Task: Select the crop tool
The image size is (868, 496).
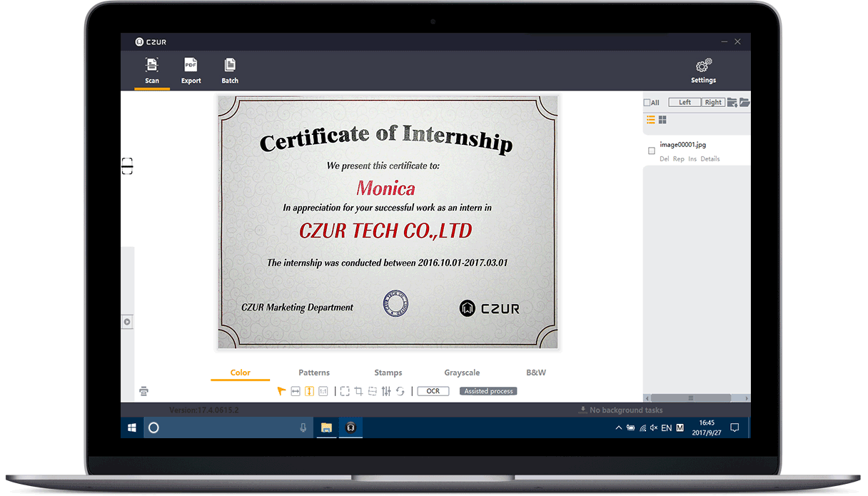Action: [x=358, y=391]
